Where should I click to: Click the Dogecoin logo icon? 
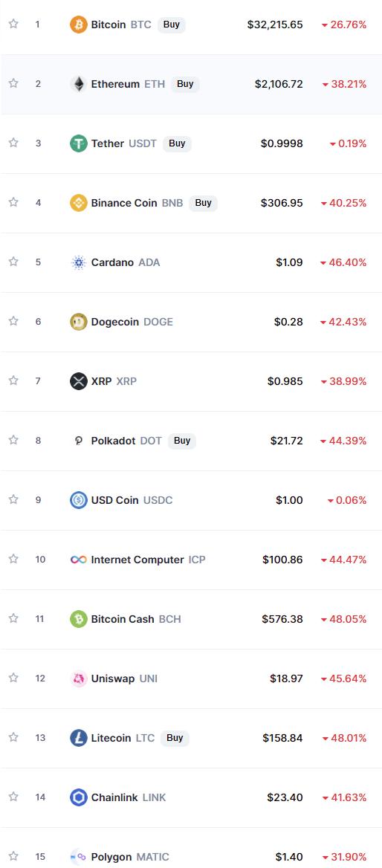79,322
